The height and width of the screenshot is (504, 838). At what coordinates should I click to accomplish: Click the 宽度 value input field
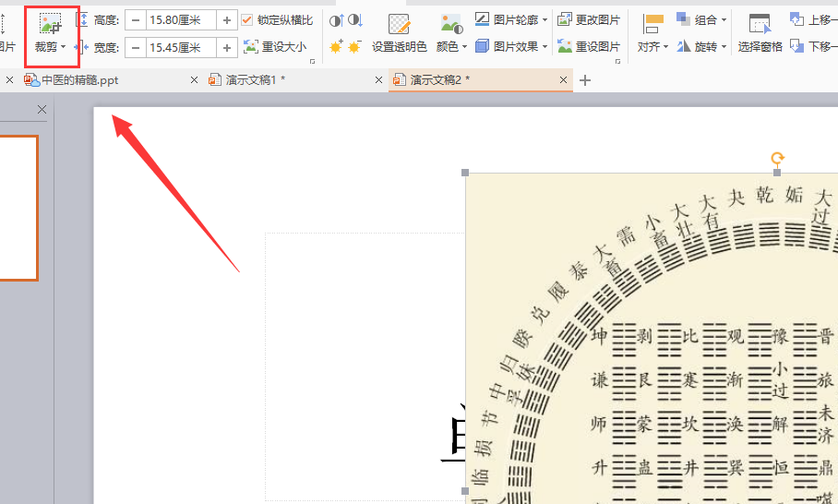181,48
